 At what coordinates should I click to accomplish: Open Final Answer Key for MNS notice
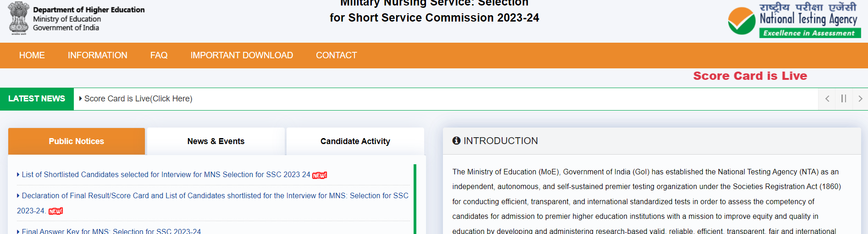click(111, 231)
